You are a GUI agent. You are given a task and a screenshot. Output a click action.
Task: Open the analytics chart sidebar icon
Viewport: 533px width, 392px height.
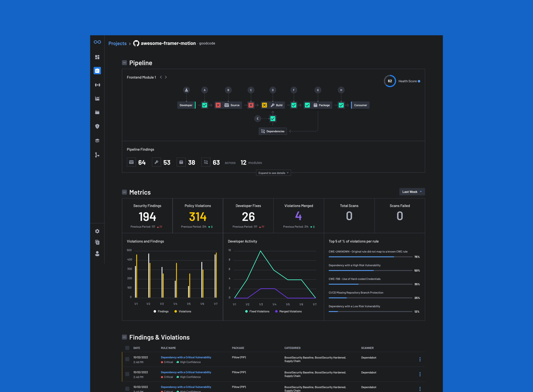(97, 98)
